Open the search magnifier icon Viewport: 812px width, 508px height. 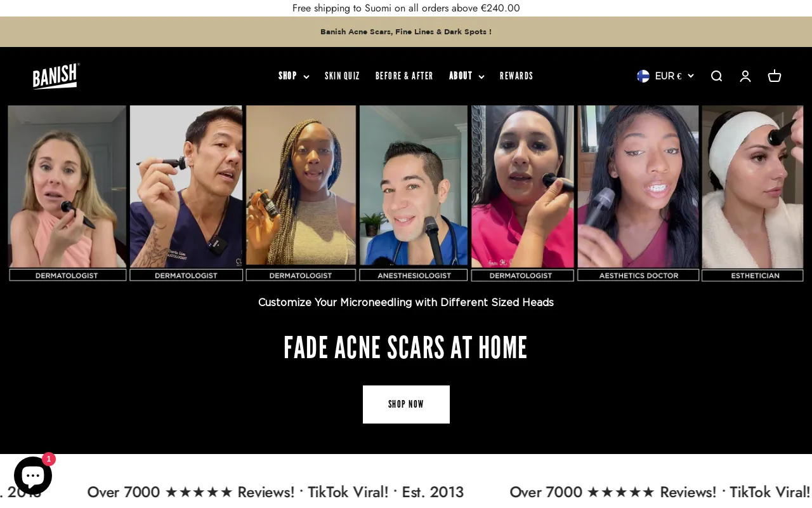pyautogui.click(x=716, y=76)
